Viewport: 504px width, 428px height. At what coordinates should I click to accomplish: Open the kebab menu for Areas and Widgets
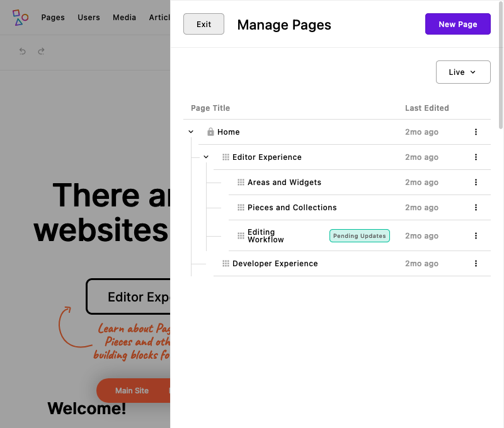pos(476,182)
